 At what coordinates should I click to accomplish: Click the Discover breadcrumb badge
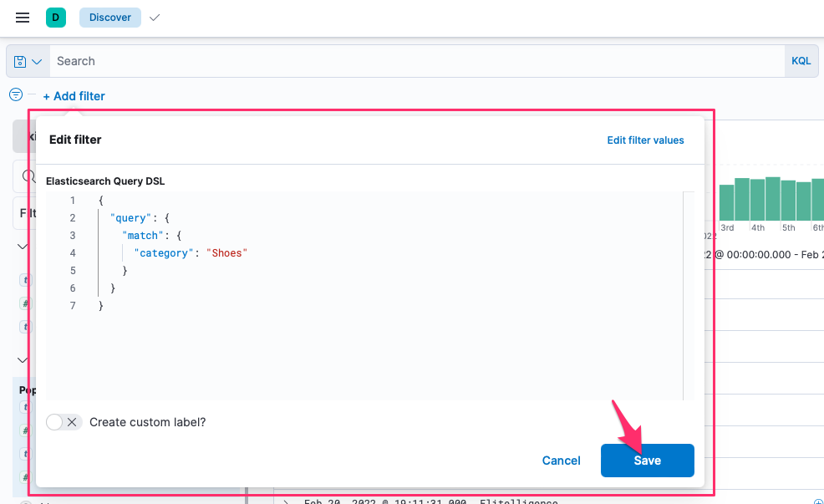tap(110, 18)
